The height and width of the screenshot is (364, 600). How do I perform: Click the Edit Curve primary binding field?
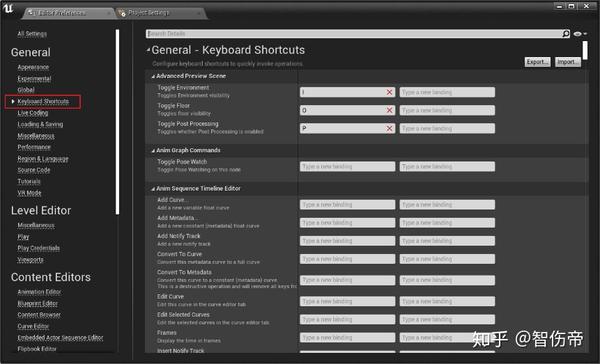pyautogui.click(x=347, y=302)
